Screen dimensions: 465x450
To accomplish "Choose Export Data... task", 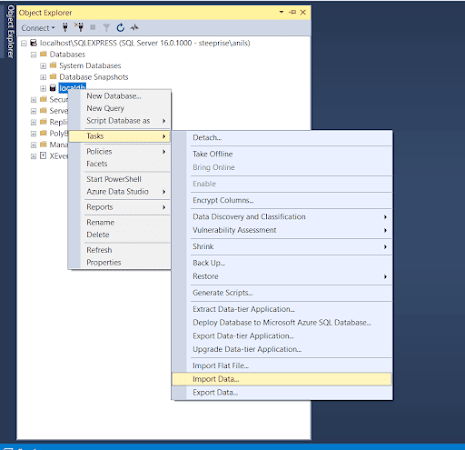I will [x=282, y=392].
